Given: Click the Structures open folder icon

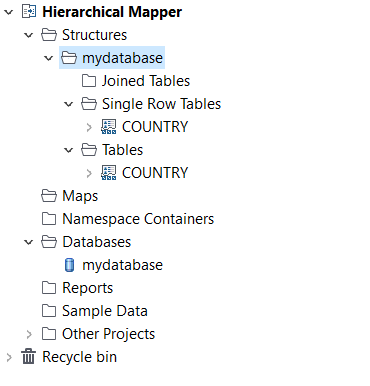Looking at the screenshot, I should coord(49,35).
